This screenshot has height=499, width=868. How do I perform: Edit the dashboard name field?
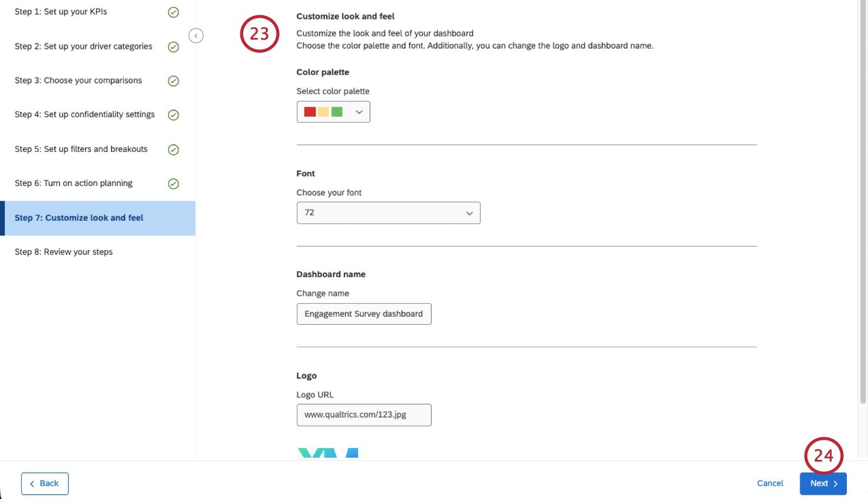coord(364,314)
